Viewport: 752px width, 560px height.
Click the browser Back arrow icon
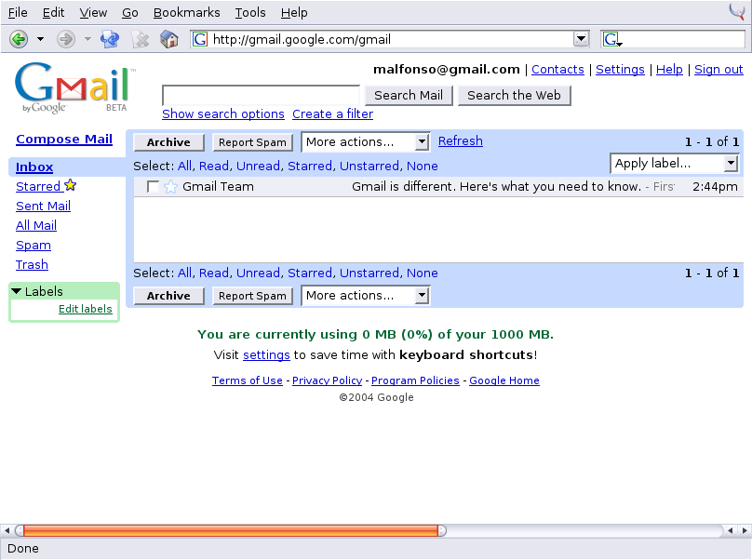click(19, 39)
